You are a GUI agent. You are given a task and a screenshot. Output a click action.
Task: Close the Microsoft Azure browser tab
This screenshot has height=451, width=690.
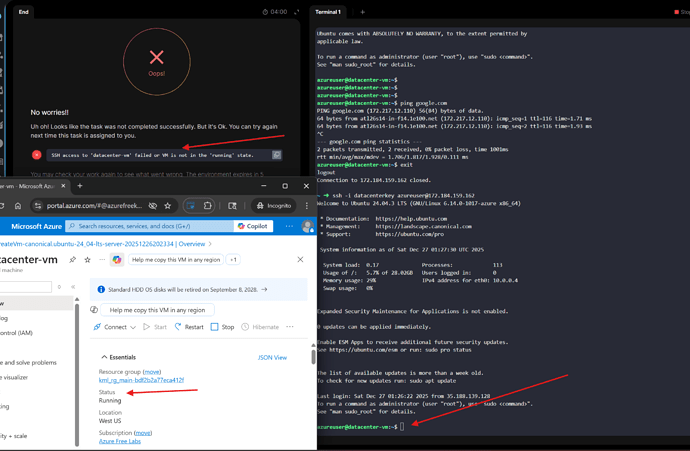(63, 186)
